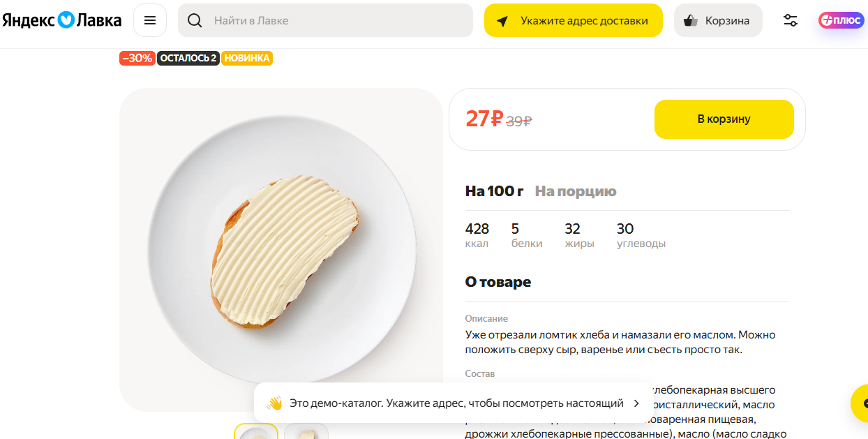
Task: Expand the demo-catalog banner chevron
Action: click(x=636, y=403)
